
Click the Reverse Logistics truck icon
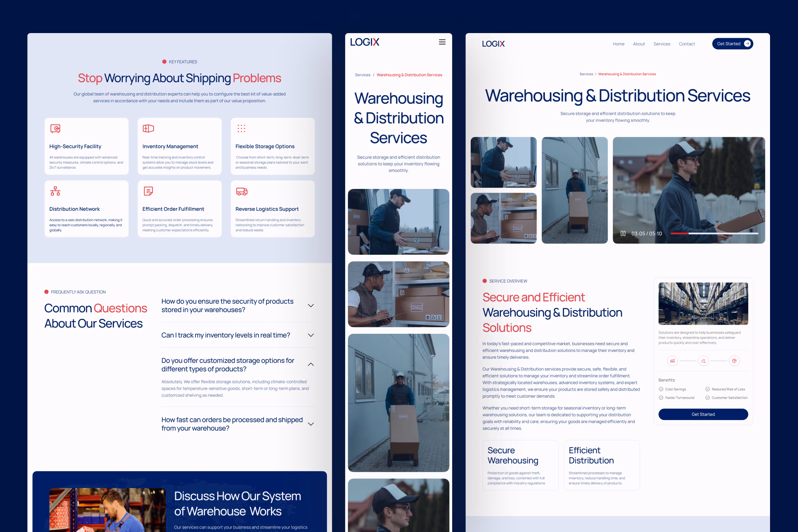pos(241,191)
